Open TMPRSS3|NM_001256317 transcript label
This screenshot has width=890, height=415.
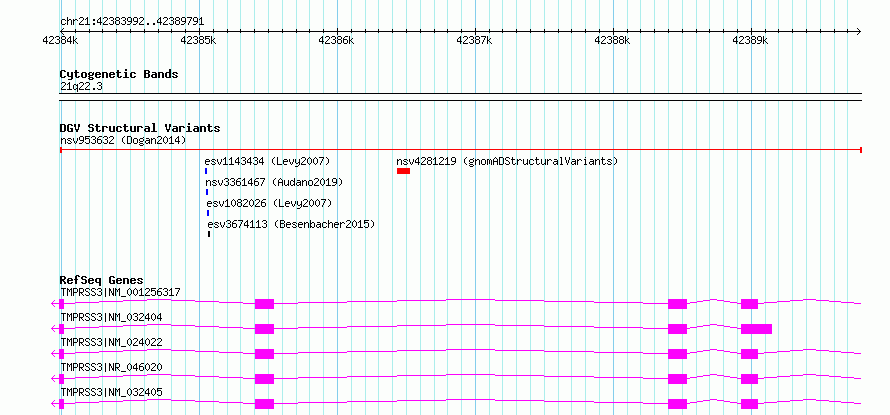(x=120, y=292)
